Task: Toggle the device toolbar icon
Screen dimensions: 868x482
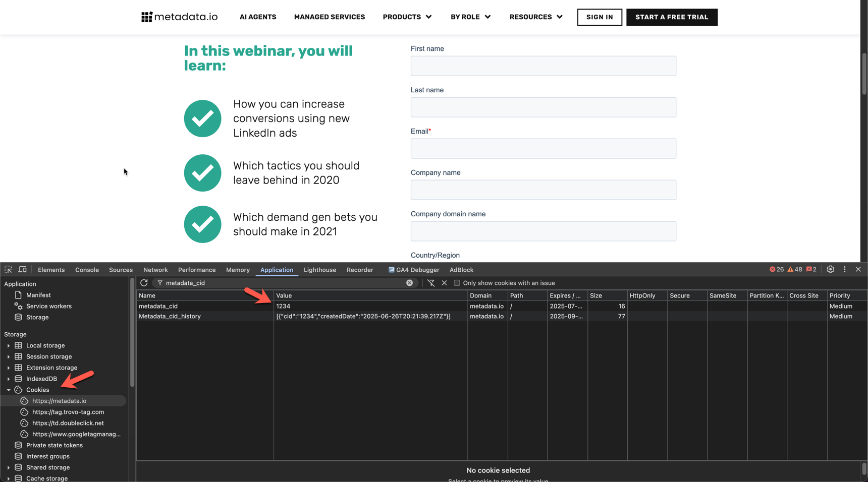Action: point(23,270)
